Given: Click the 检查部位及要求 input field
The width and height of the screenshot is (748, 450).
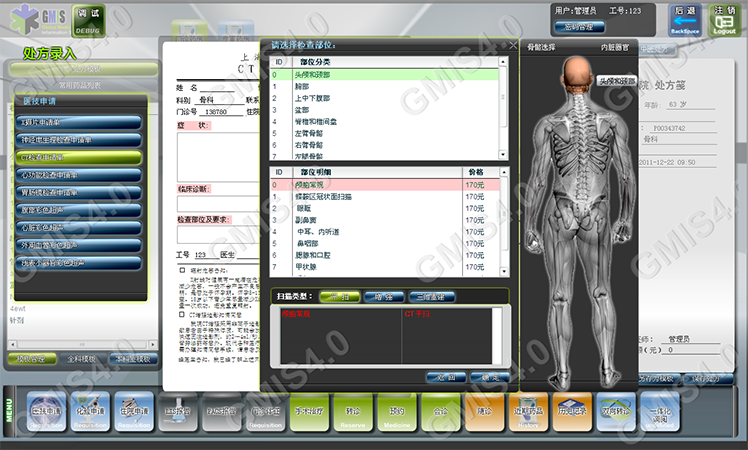Looking at the screenshot, I should [x=218, y=234].
